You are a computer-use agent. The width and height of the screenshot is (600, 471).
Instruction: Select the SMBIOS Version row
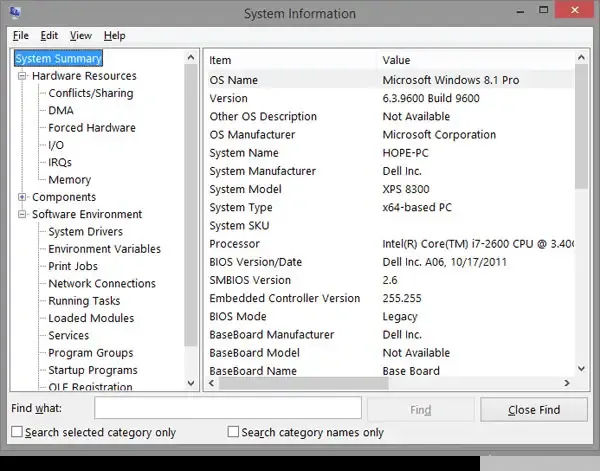coord(390,280)
